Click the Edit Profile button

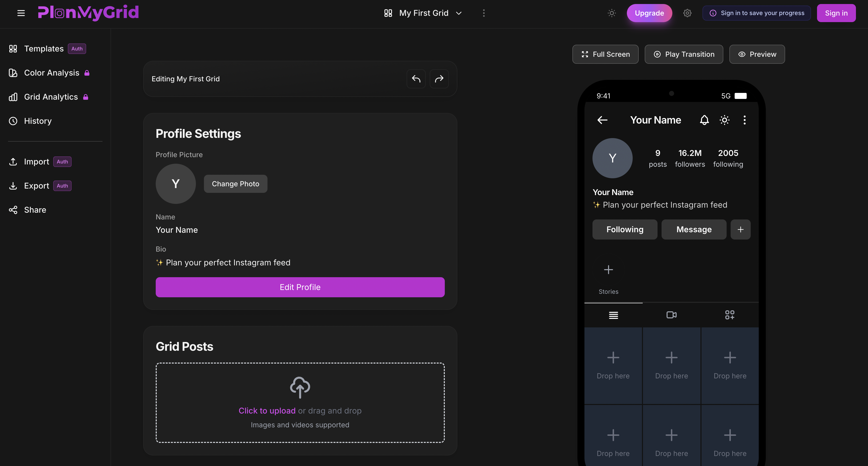point(300,287)
